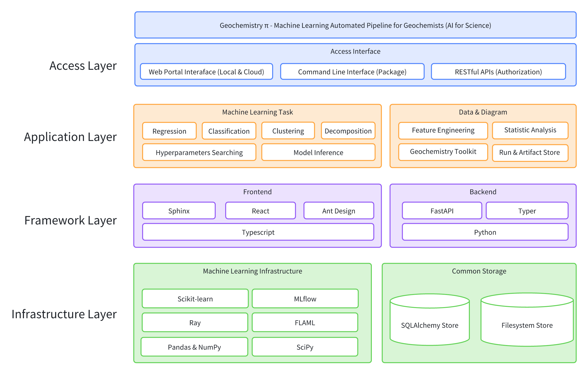Select the Clustering task
588x374 pixels.
[x=288, y=131]
